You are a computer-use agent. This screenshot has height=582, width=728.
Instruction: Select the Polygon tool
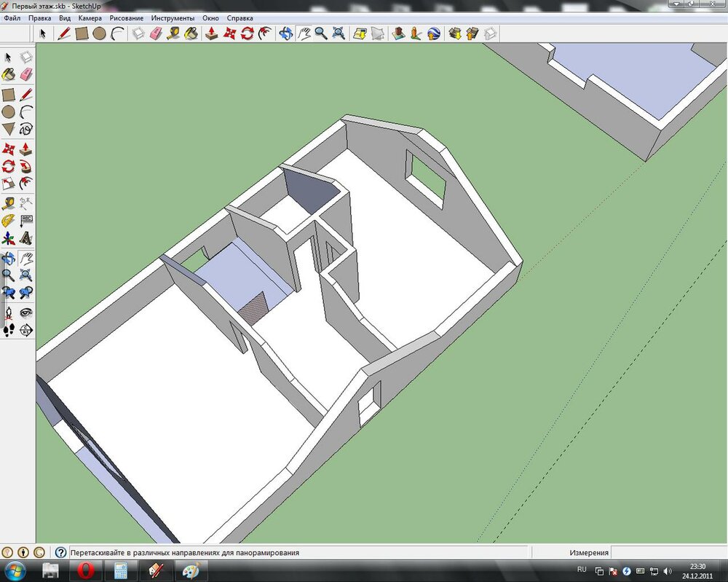pyautogui.click(x=8, y=129)
